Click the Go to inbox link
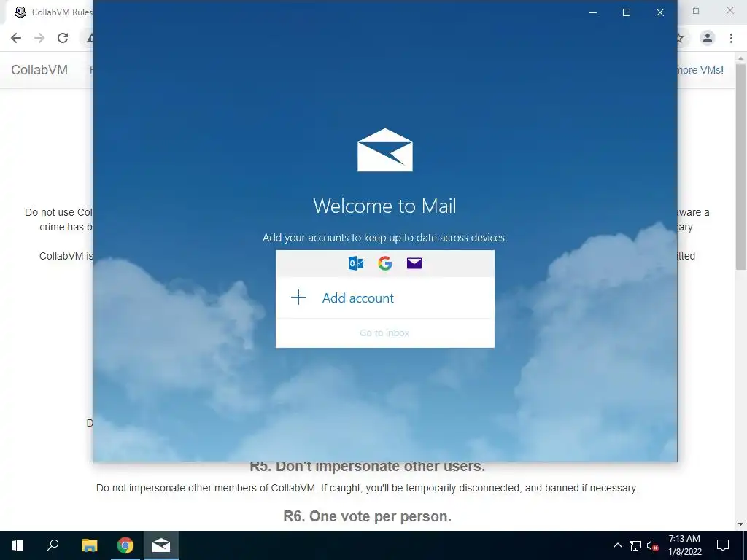The image size is (747, 560). click(x=384, y=332)
